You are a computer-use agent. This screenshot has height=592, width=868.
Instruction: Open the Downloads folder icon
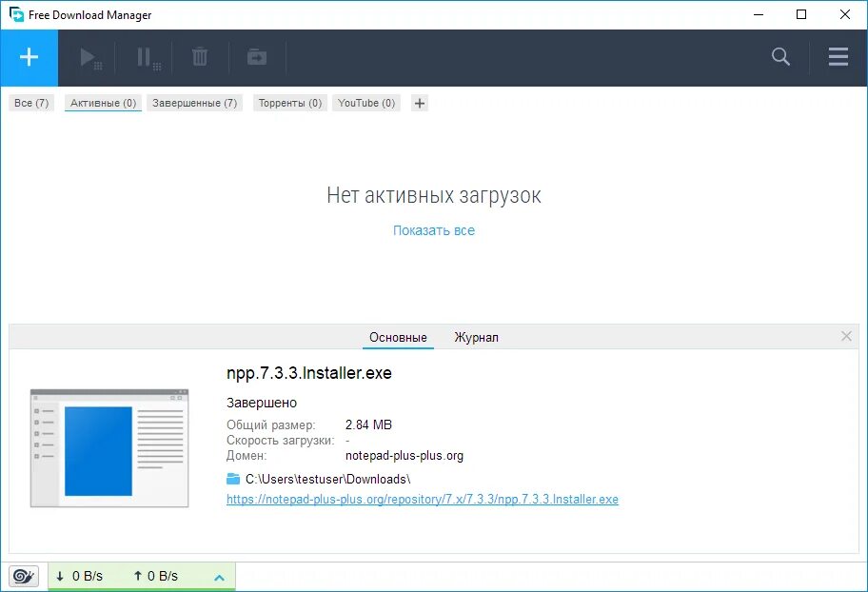click(233, 479)
